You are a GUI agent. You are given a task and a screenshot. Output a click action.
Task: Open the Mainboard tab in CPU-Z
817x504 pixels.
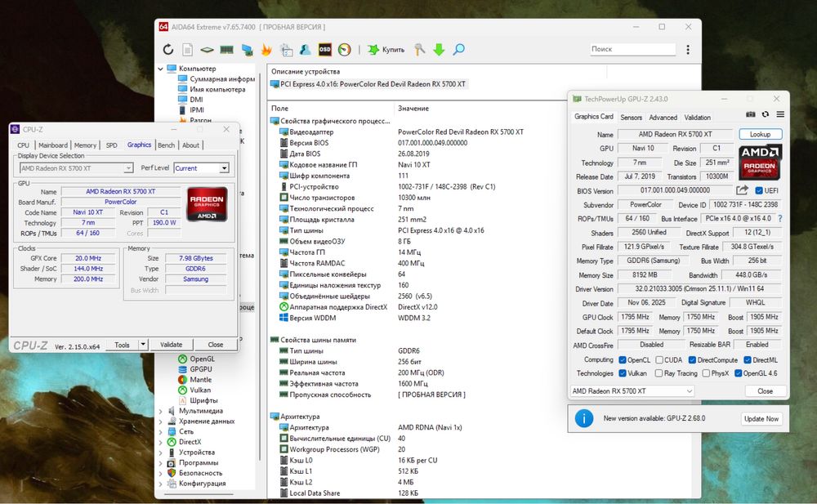pos(52,145)
